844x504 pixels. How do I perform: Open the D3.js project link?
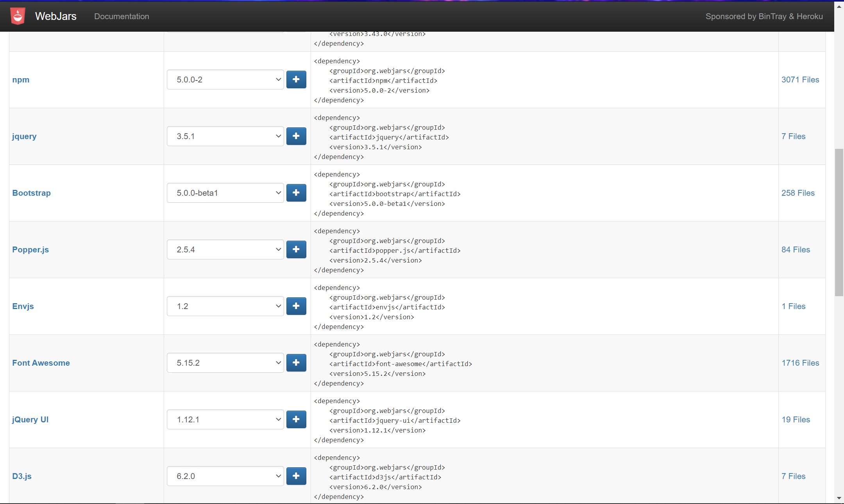[x=22, y=476]
